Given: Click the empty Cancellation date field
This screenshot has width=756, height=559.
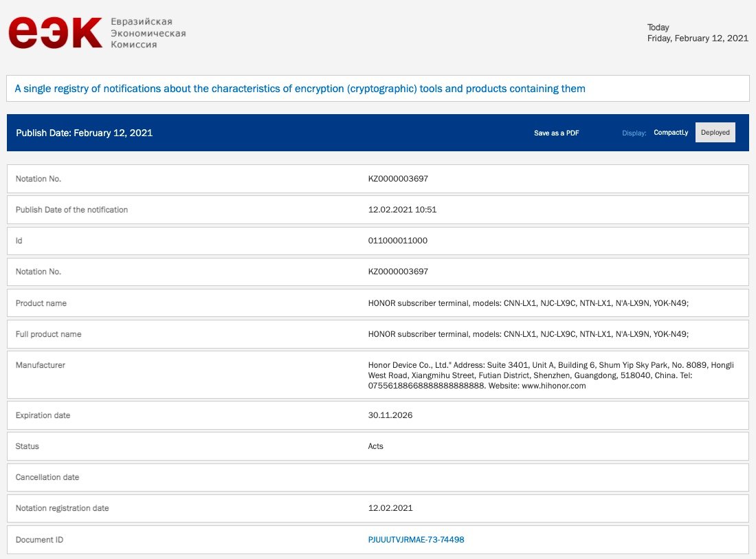Looking at the screenshot, I should [x=550, y=477].
